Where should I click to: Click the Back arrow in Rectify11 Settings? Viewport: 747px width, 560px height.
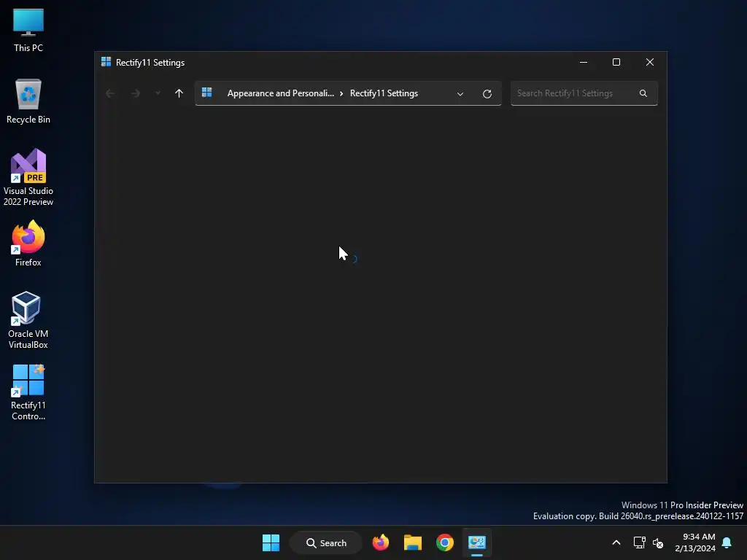[110, 93]
